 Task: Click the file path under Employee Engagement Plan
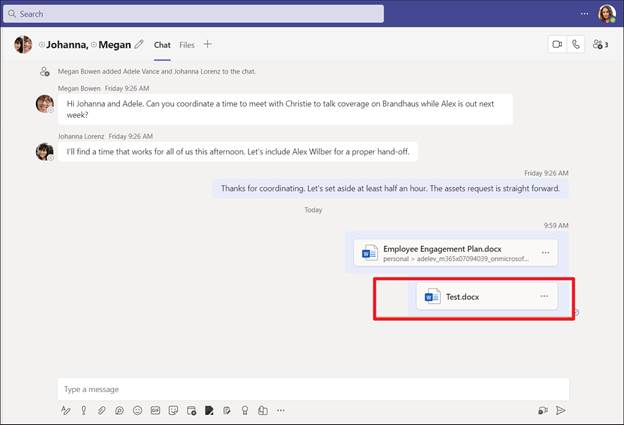pyautogui.click(x=456, y=259)
